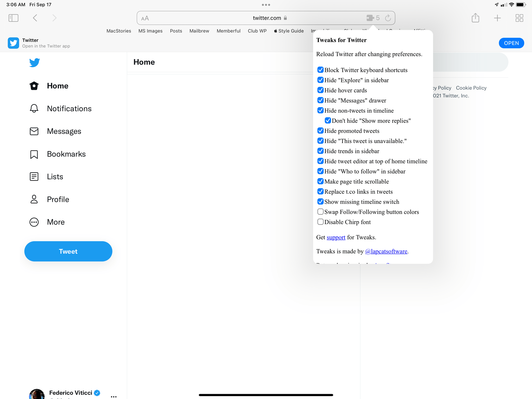Uncheck Hide tweet editor at top of home timeline
532x399 pixels.
(320, 161)
